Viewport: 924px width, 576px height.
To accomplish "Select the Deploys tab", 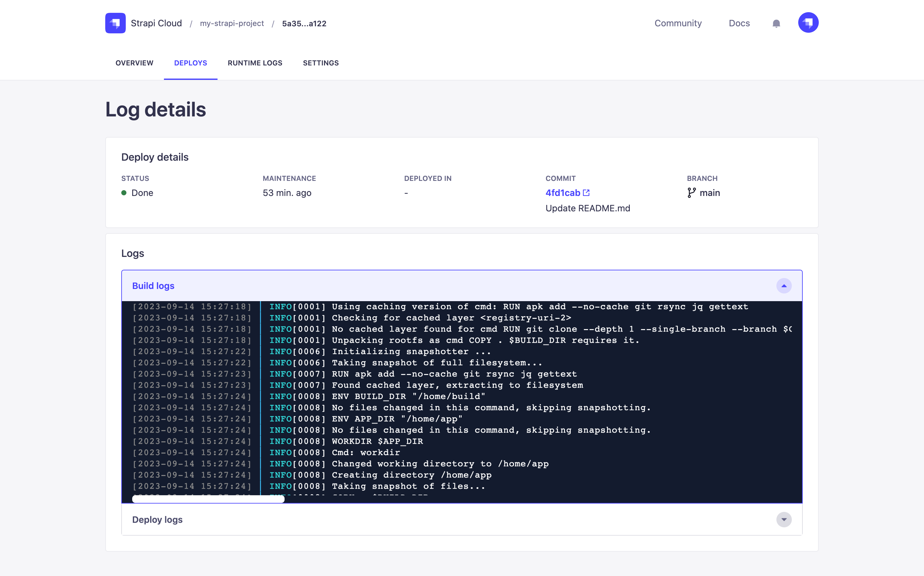I will (x=191, y=63).
